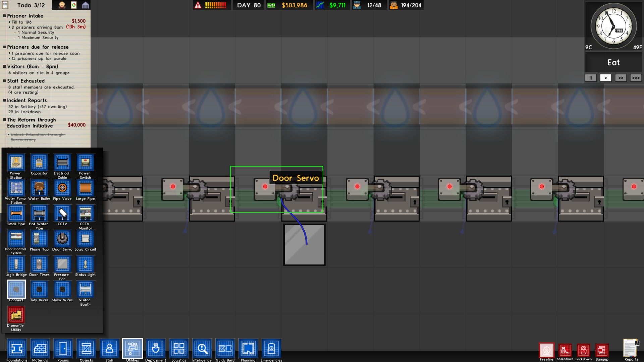Open the Deployment menu
Image resolution: width=644 pixels, height=362 pixels.
tap(156, 349)
